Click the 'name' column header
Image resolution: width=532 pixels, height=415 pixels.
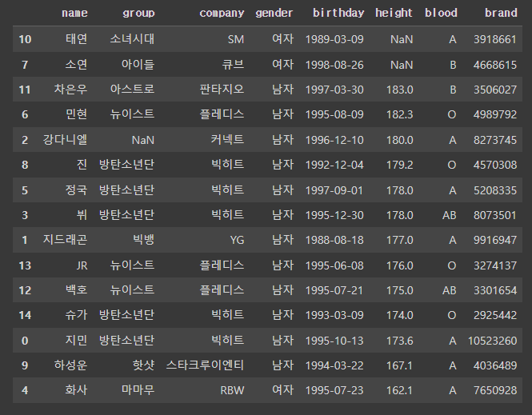74,14
